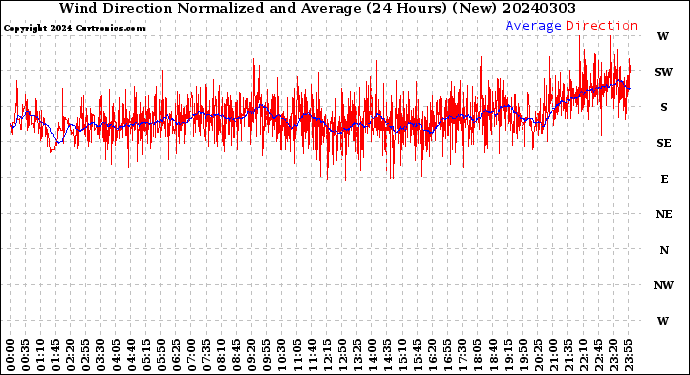
Task: Click the '10:30' time axis label
Action: (282, 355)
